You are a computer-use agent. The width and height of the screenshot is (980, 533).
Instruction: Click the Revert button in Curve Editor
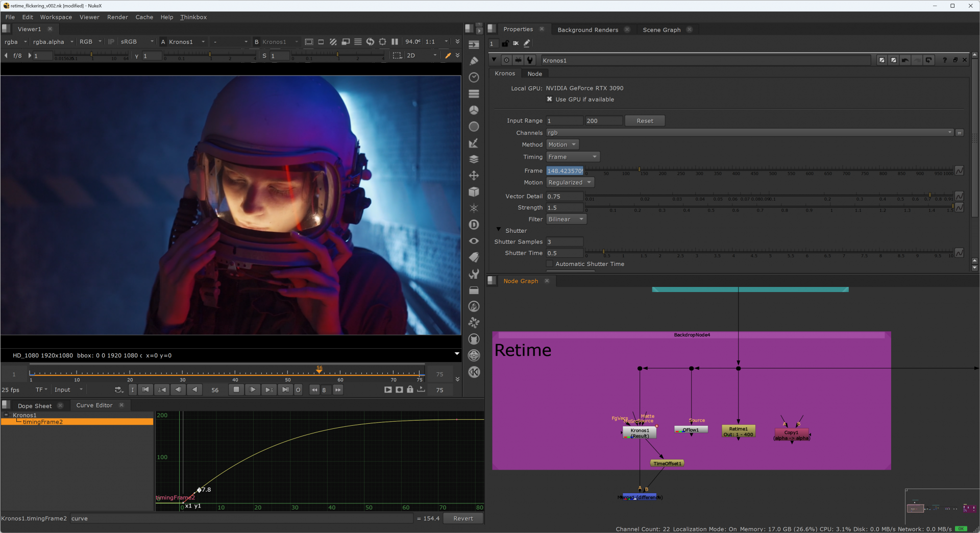coord(462,519)
